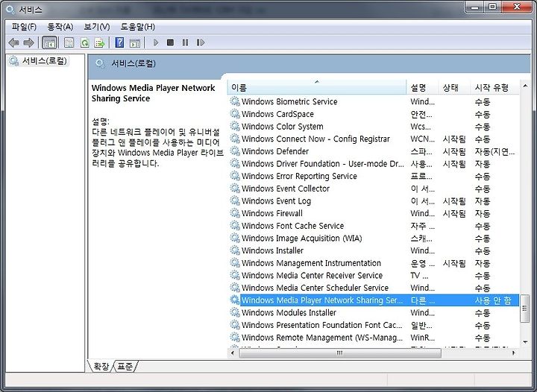
Task: Click the horizontal scrollbar left arrow
Action: [233, 353]
